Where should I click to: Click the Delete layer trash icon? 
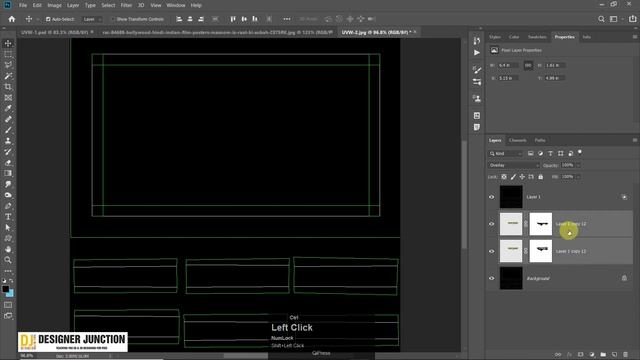[625, 355]
